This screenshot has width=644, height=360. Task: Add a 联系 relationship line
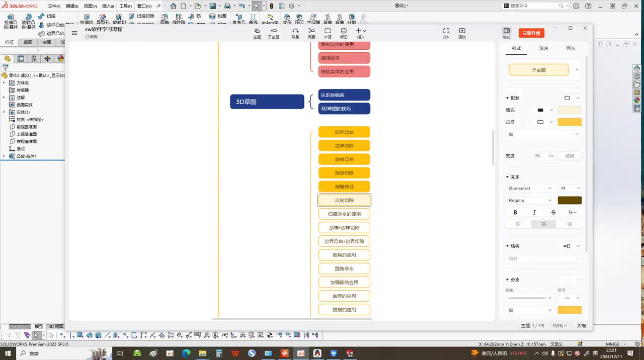(295, 33)
